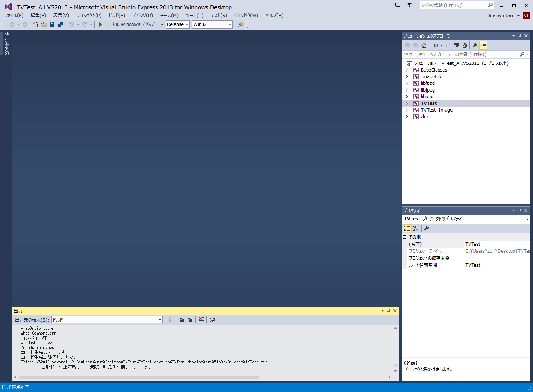The width and height of the screenshot is (533, 392).
Task: Toggle Word Wrap in Output panel
Action: [212, 320]
